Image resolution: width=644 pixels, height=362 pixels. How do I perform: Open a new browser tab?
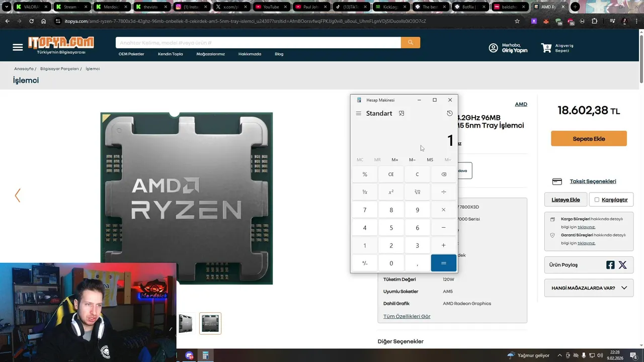[x=575, y=7]
